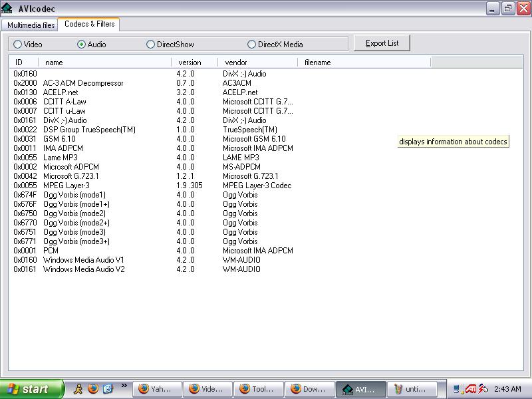Select the GSM 6.10 codec name

tap(59, 139)
